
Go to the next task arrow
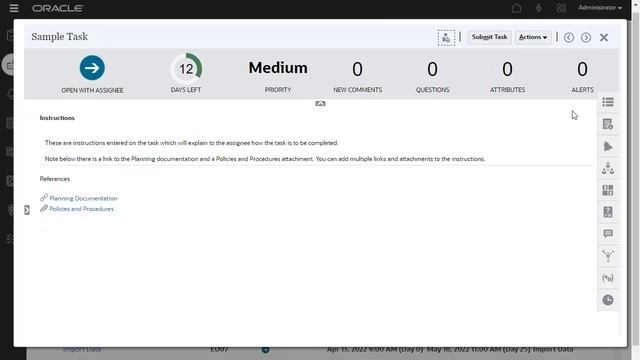point(586,38)
